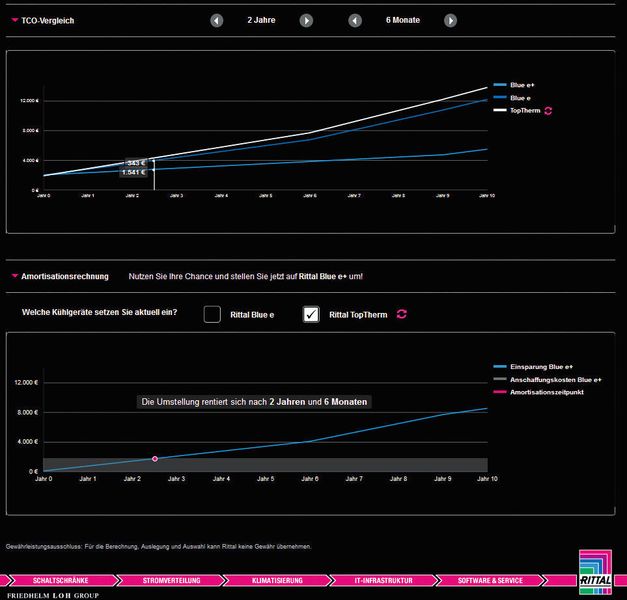Viewport: 627px width, 600px height.
Task: Toggle the Einsparung Blue e+ legend entry
Action: 533,367
